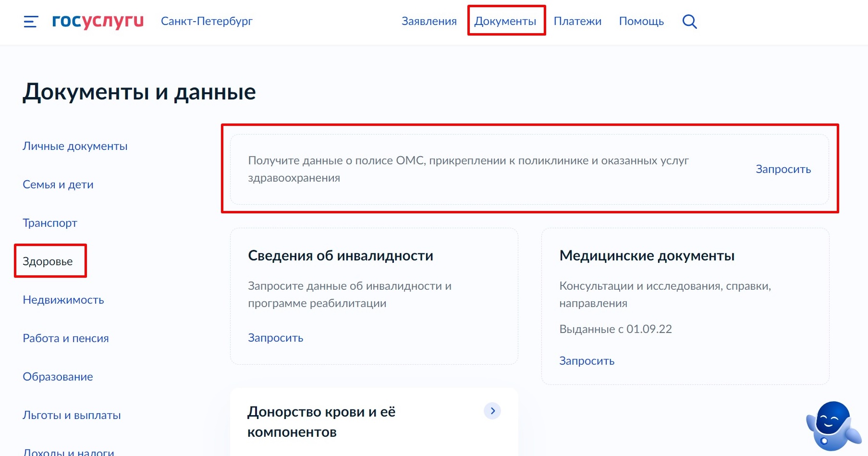This screenshot has width=868, height=456.
Task: Switch to the Документы section
Action: (x=506, y=21)
